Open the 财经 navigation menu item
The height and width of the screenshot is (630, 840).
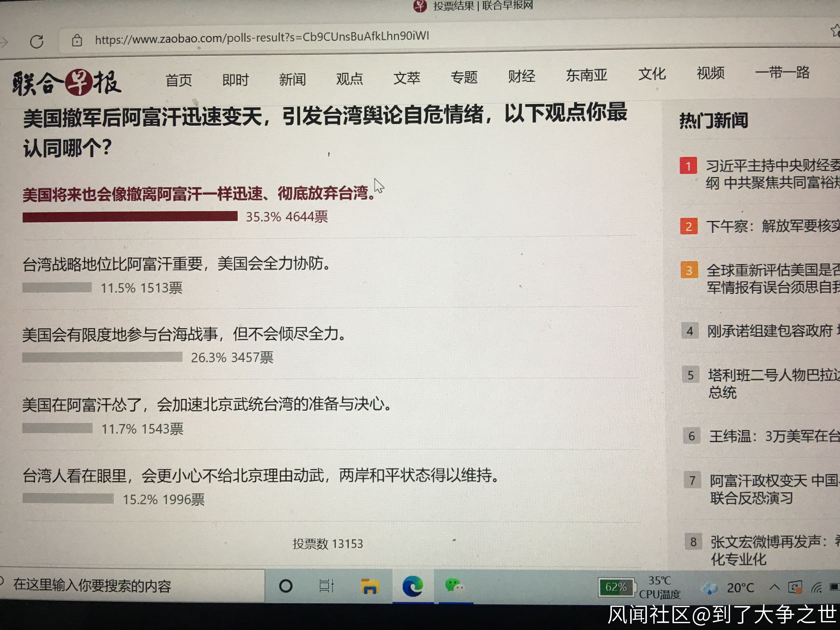click(x=521, y=76)
